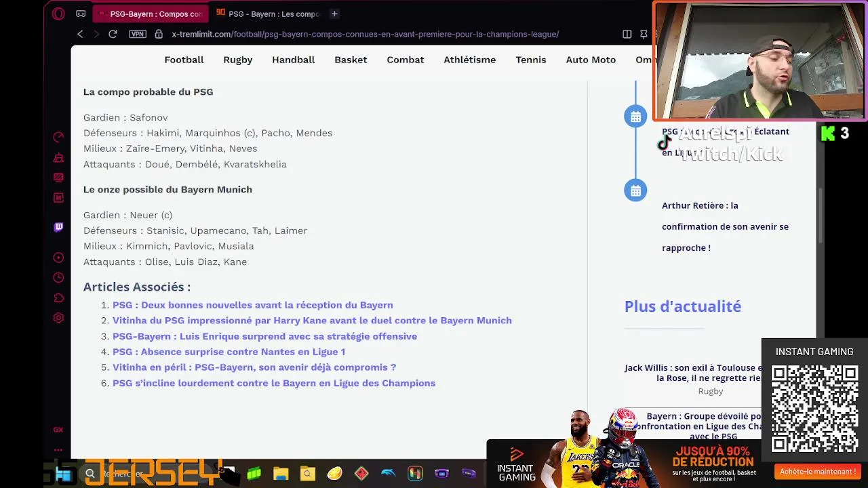The height and width of the screenshot is (488, 868).
Task: Click the 'Articles Associés :' heading
Action: 137,287
